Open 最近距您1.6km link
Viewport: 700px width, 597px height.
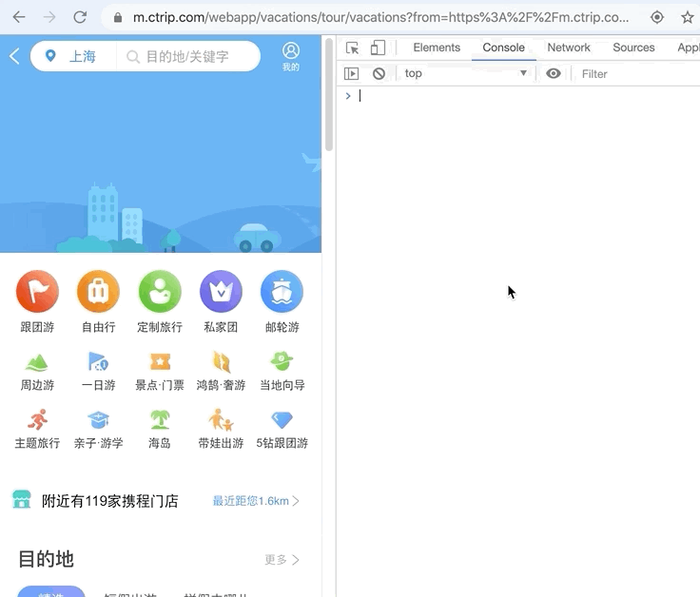coord(255,501)
